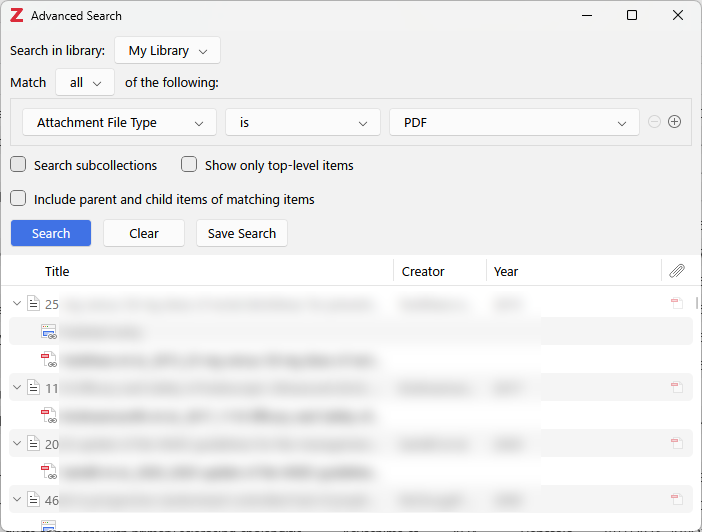Enable the Search subcollections checkbox
The image size is (702, 532).
19,165
